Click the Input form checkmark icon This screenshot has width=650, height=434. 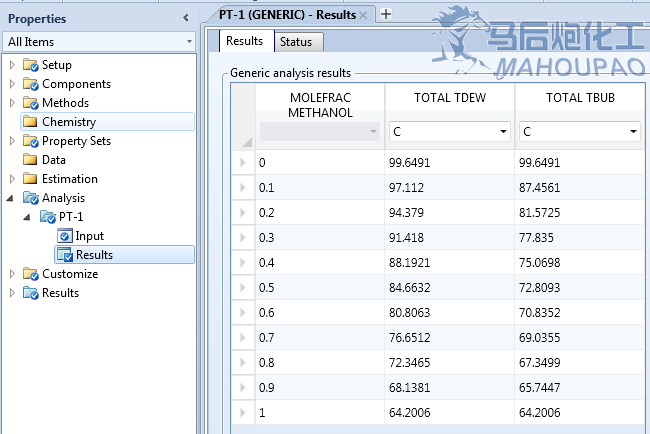66,236
